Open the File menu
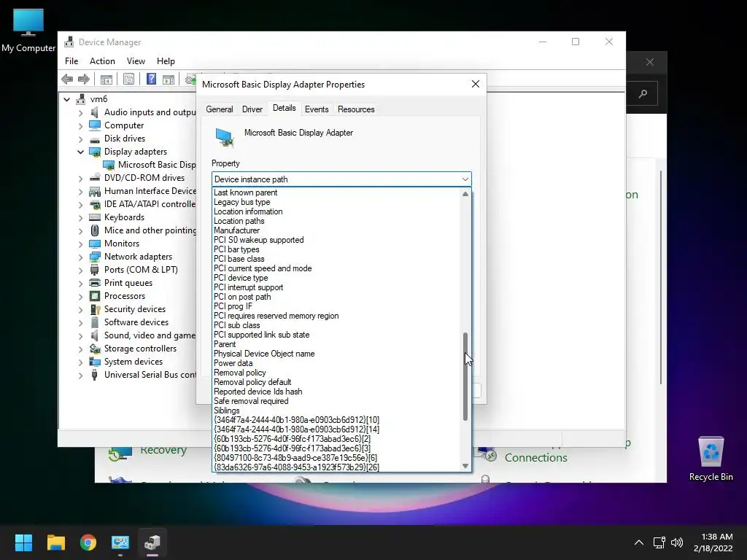The width and height of the screenshot is (747, 560). 71,61
